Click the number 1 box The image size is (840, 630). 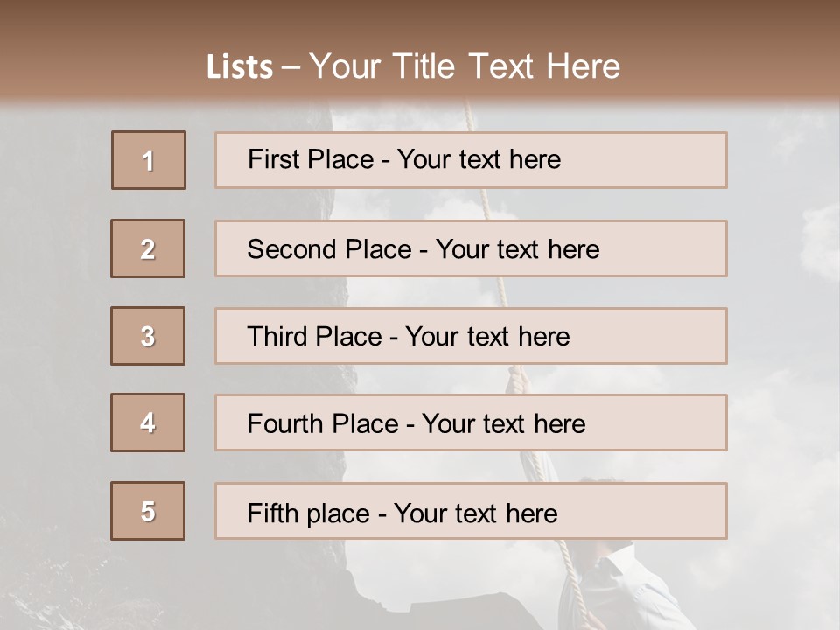(x=149, y=160)
